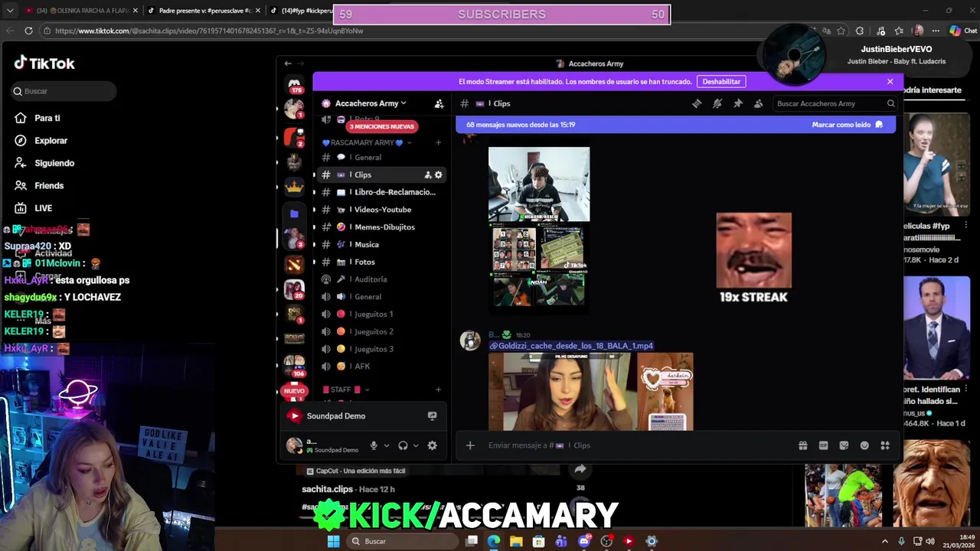This screenshot has width=980, height=551.
Task: Mute the microphone in Discord user panel
Action: pos(374,445)
